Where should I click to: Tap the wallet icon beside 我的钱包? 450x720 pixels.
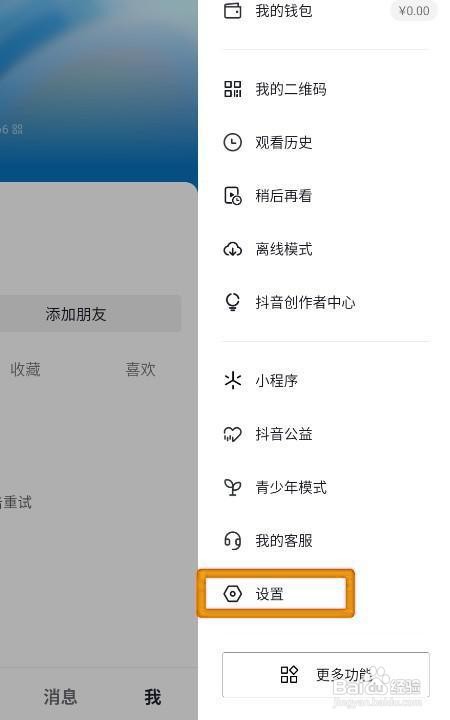[x=232, y=10]
